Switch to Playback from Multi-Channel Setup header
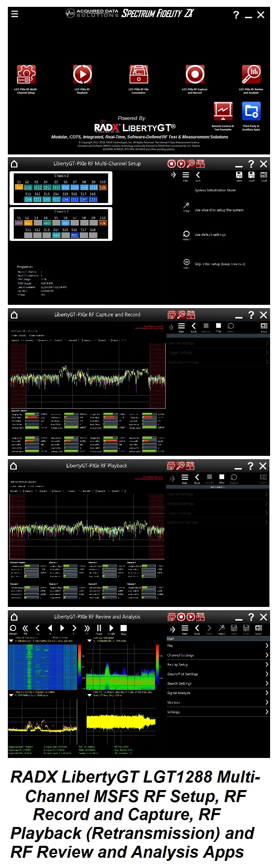This screenshot has height=868, width=280. tap(181, 164)
